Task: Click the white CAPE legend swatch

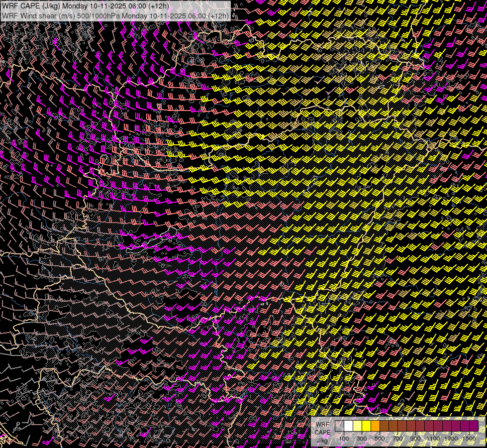Action: (349, 426)
